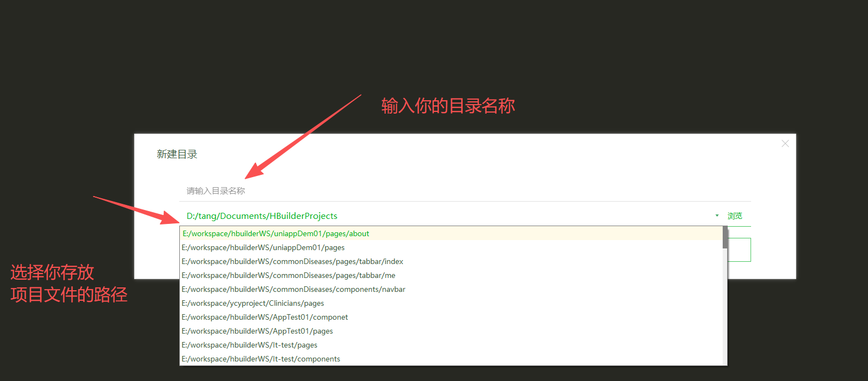Image resolution: width=868 pixels, height=381 pixels.
Task: Select commonDiseases/pages/tabbar/me path
Action: pos(451,275)
